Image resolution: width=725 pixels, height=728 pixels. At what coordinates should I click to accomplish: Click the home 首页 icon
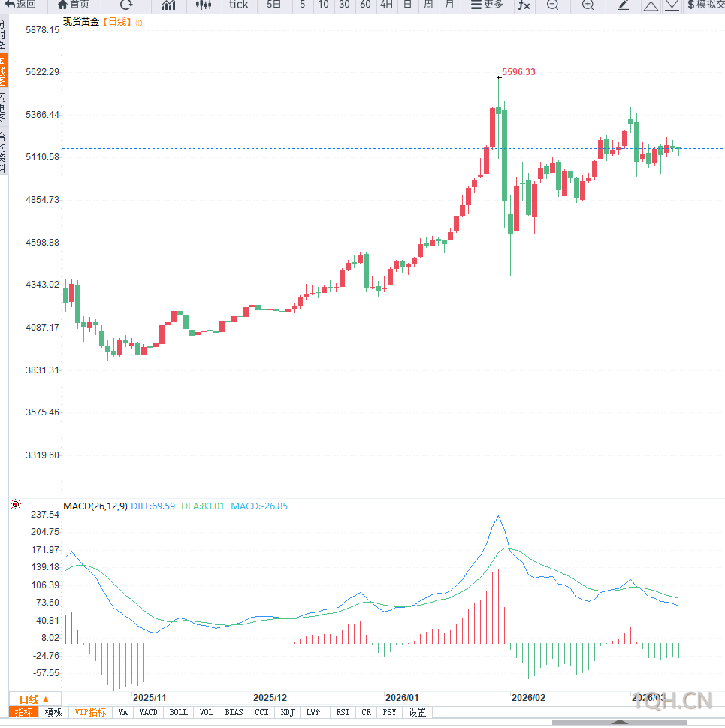73,5
